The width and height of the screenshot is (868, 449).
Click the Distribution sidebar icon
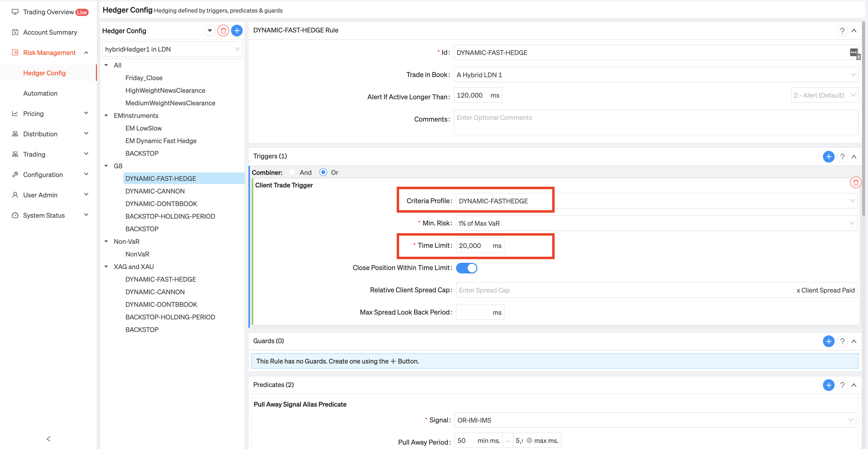pos(15,134)
